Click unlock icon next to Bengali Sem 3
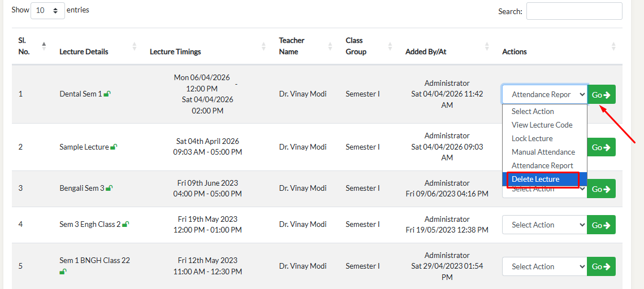The width and height of the screenshot is (644, 289). [x=109, y=189]
